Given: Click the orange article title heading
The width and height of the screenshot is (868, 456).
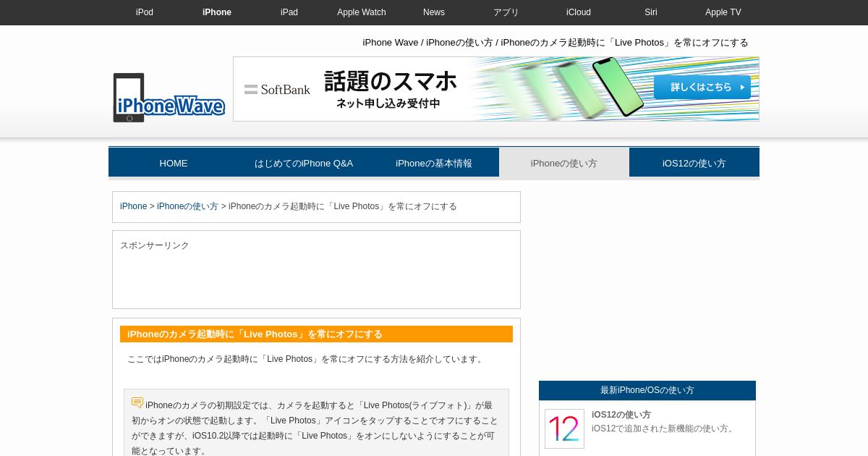Looking at the screenshot, I should (316, 334).
